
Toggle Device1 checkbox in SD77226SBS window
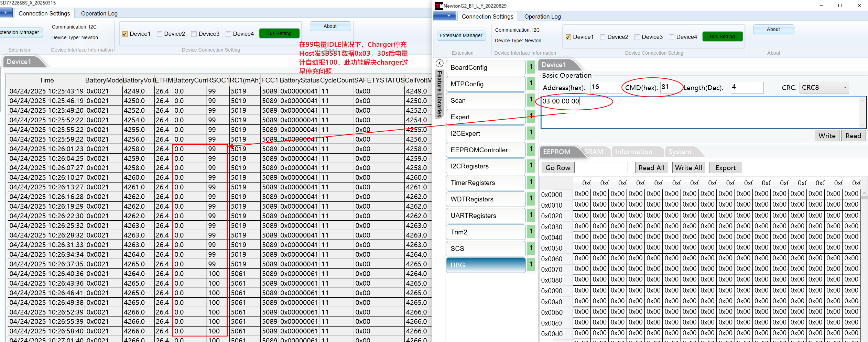125,34
